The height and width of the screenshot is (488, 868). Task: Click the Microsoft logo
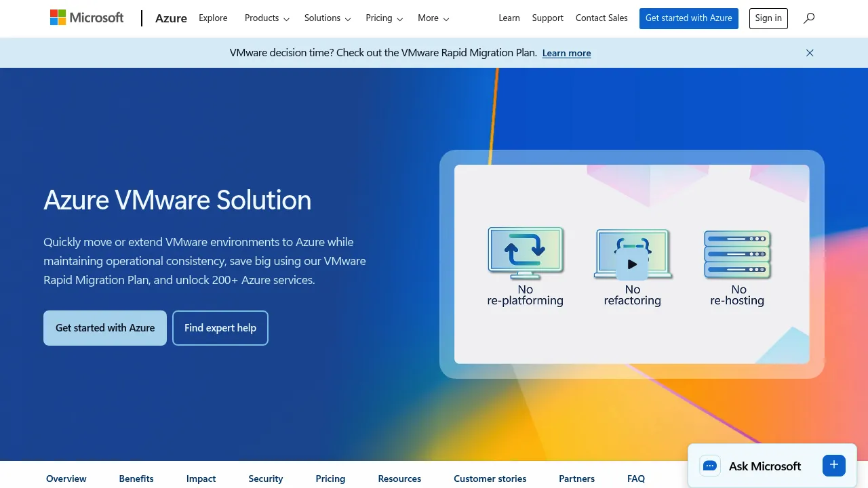coord(87,18)
